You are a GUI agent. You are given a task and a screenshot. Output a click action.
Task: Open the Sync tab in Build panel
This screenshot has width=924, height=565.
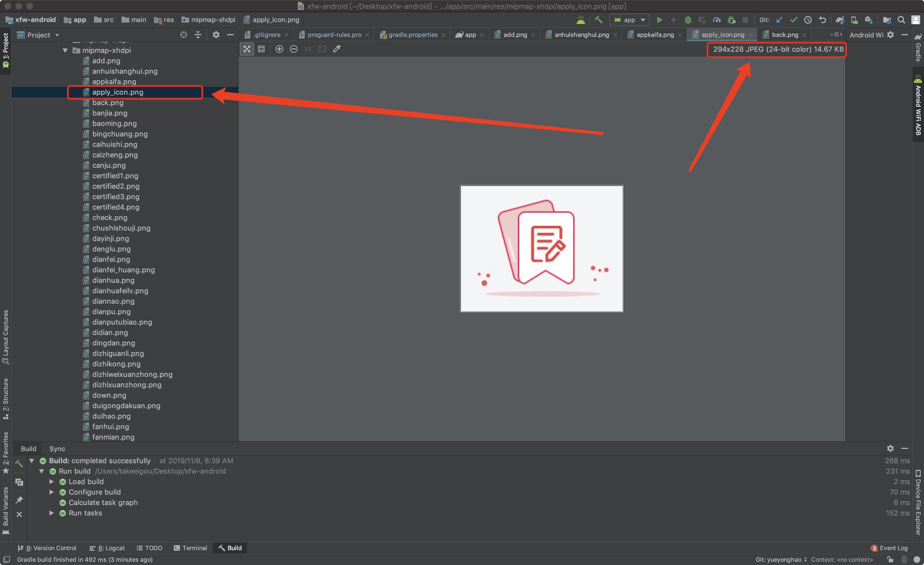(x=57, y=449)
